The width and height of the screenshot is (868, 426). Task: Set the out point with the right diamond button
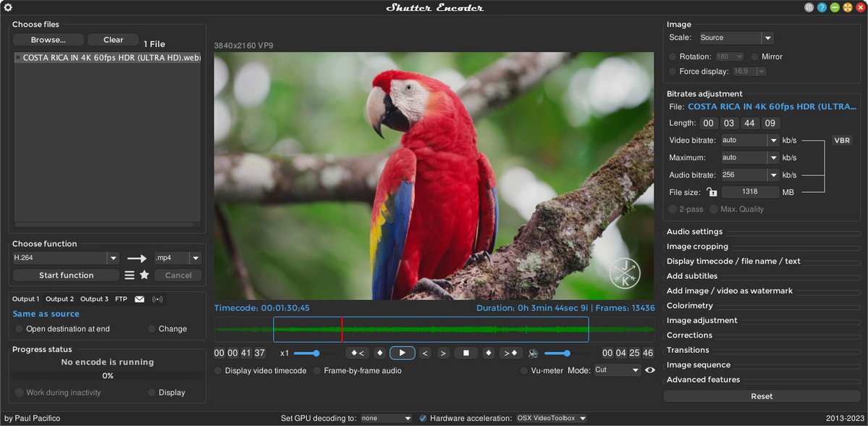point(488,353)
